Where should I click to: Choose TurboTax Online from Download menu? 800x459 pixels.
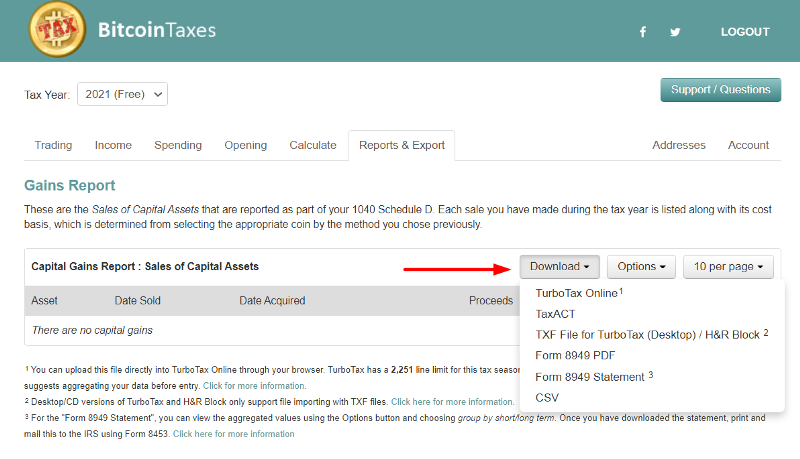coord(579,293)
